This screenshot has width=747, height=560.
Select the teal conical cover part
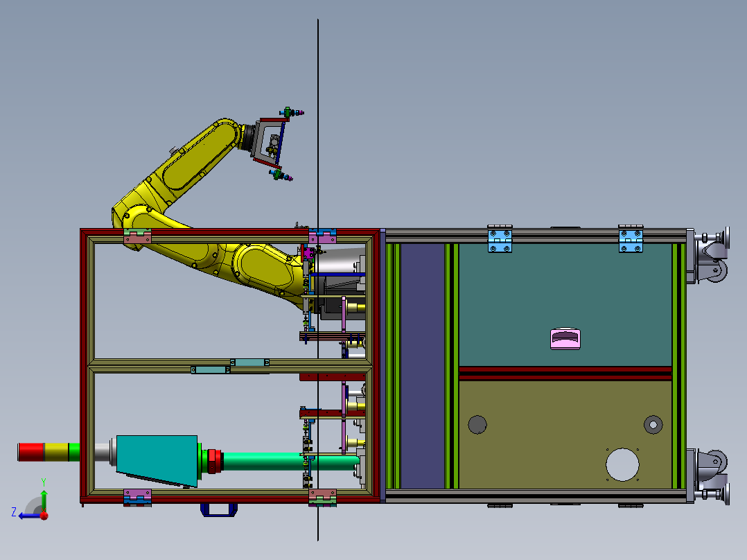[157, 460]
